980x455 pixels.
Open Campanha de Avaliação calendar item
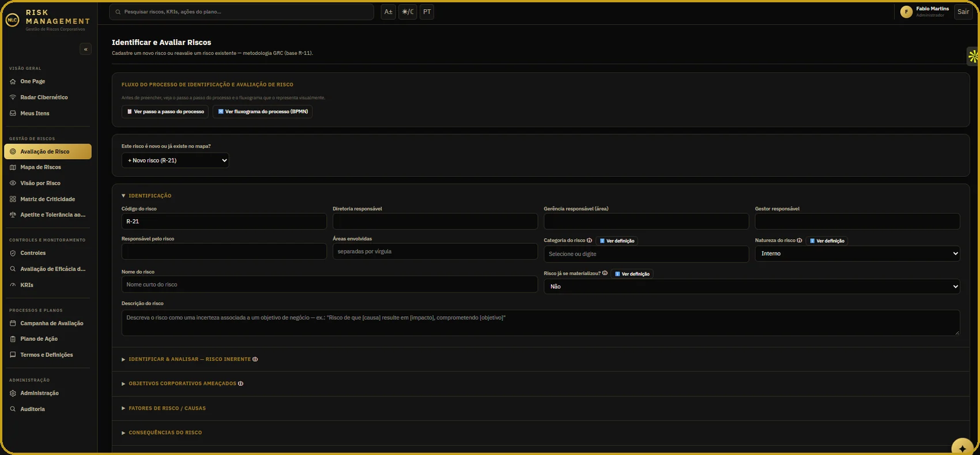click(x=48, y=324)
